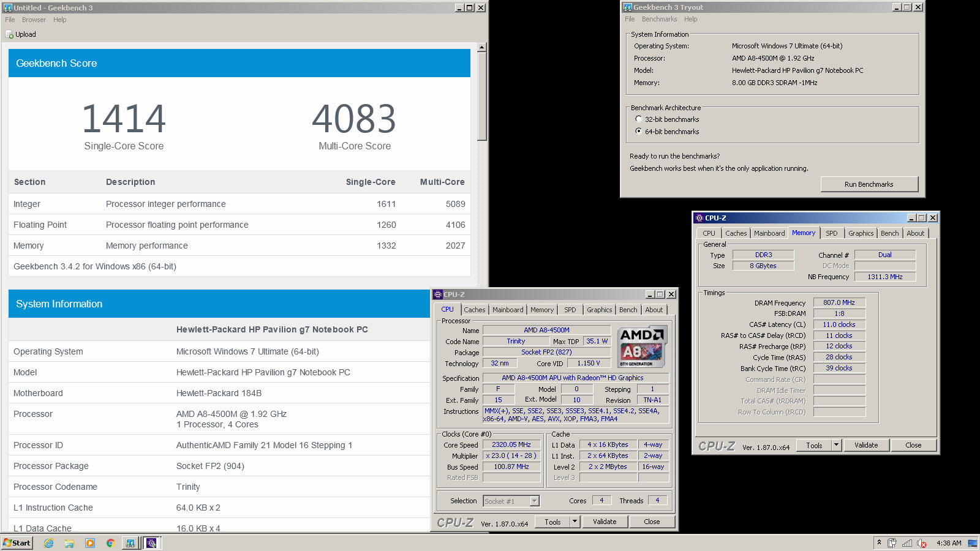This screenshot has width=980, height=551.
Task: Open the network signal tray icon
Action: [x=907, y=543]
